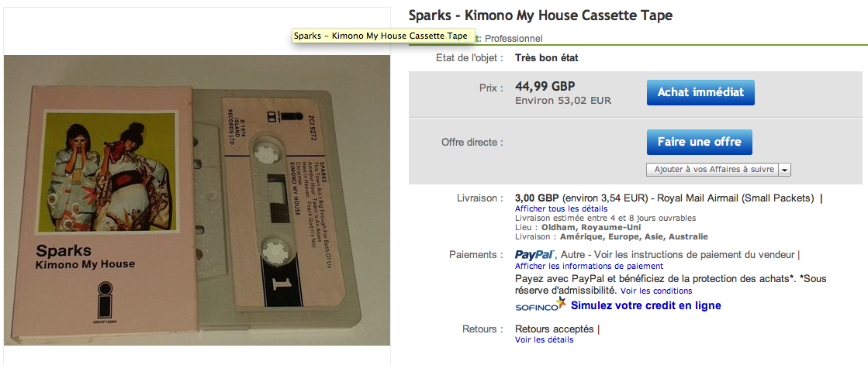
Task: Click the Professionnel seller label
Action: [x=514, y=39]
